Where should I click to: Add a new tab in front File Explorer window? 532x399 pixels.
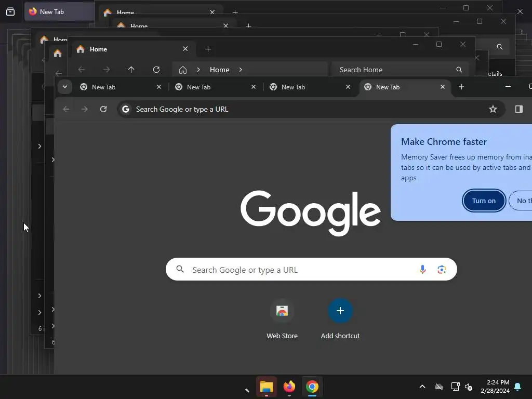208,49
